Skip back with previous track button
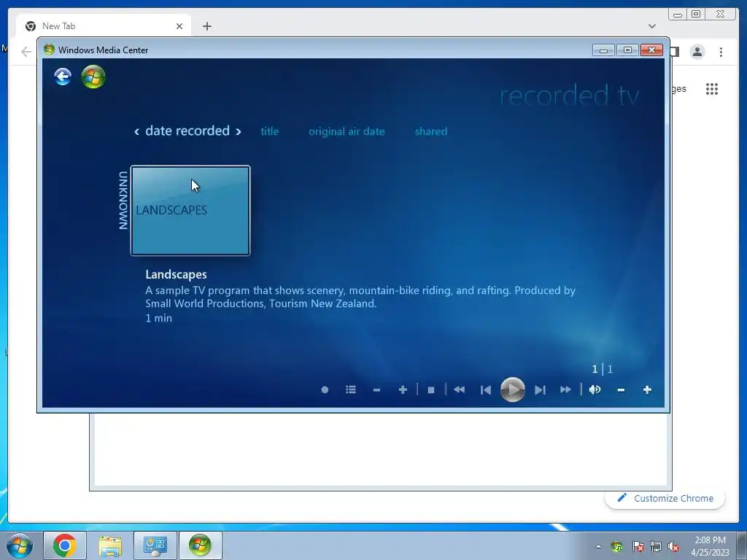Viewport: 747px width, 560px height. [485, 391]
